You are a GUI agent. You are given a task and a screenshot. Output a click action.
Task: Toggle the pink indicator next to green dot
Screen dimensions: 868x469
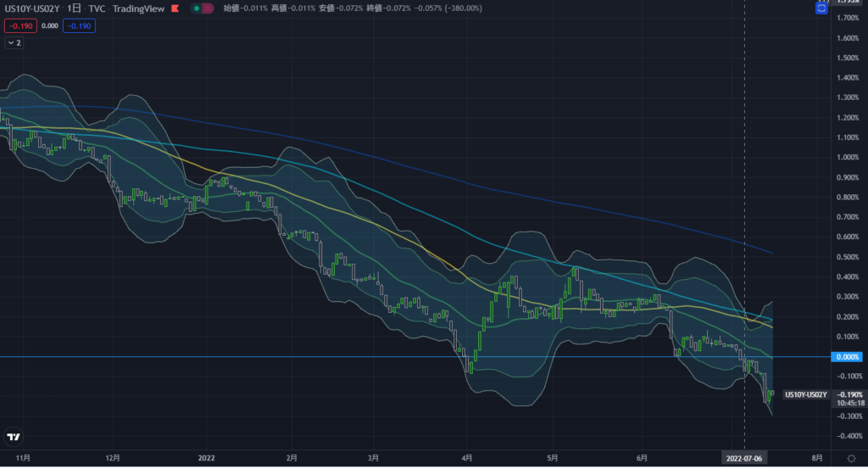click(x=208, y=8)
